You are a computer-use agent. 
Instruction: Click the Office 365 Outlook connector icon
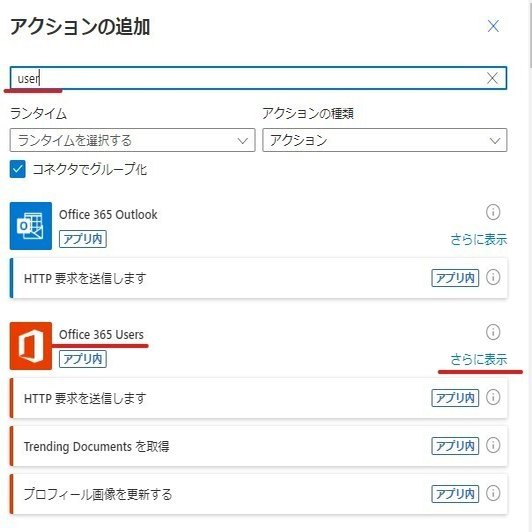tap(31, 226)
